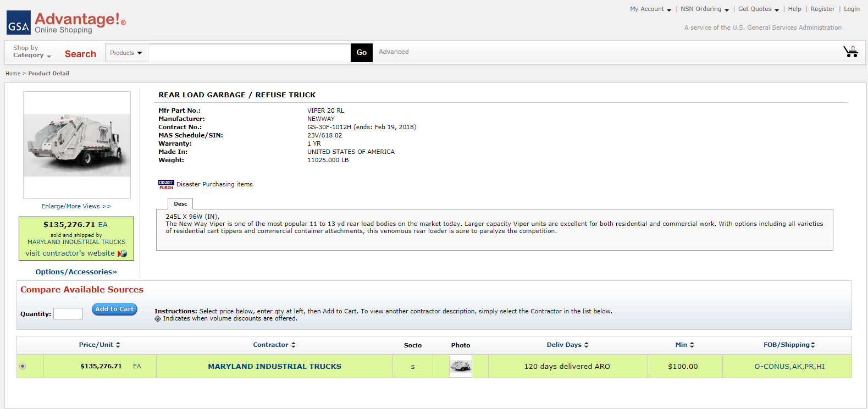
Task: Click the GSA Advantage logo
Action: 66,23
